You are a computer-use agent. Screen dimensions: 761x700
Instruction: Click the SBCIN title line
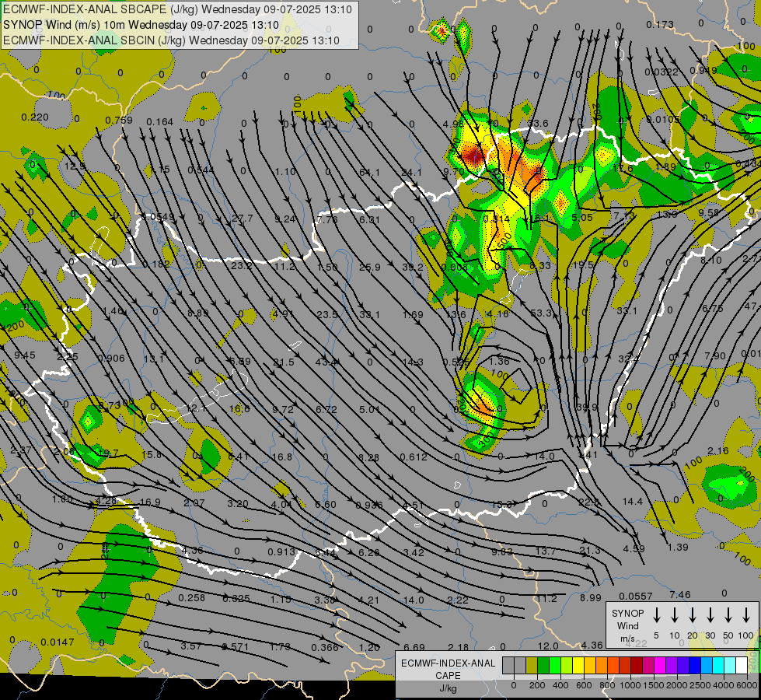[171, 40]
